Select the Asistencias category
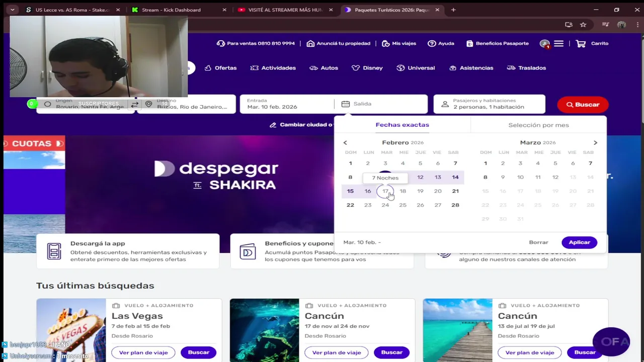644x362 pixels. coord(471,68)
